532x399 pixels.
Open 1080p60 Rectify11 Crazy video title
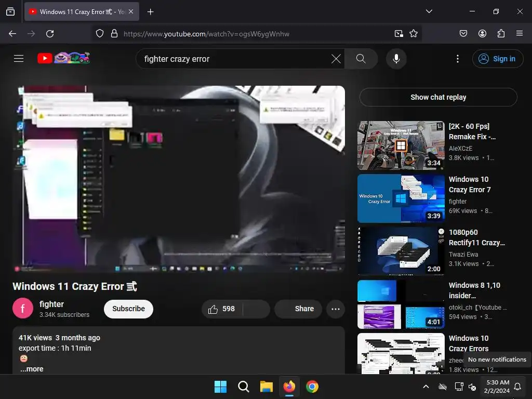(477, 237)
